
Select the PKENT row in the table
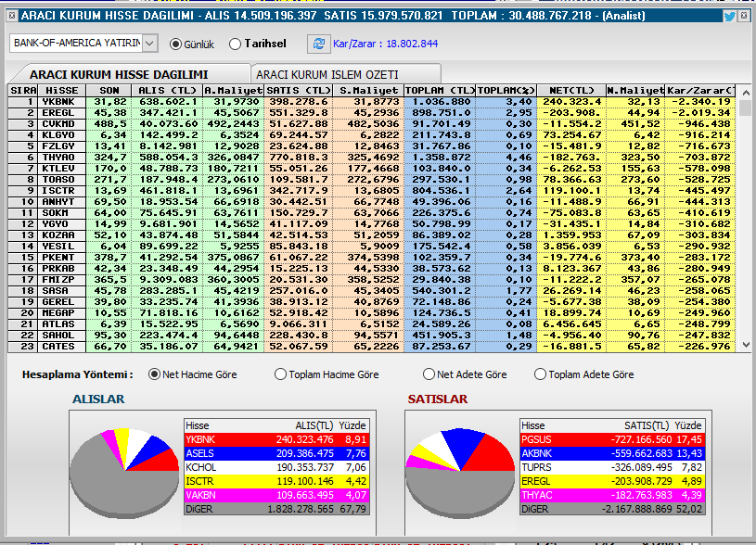click(372, 258)
